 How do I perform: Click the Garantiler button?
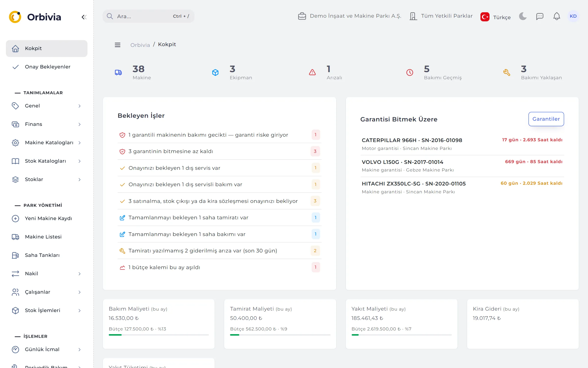546,119
